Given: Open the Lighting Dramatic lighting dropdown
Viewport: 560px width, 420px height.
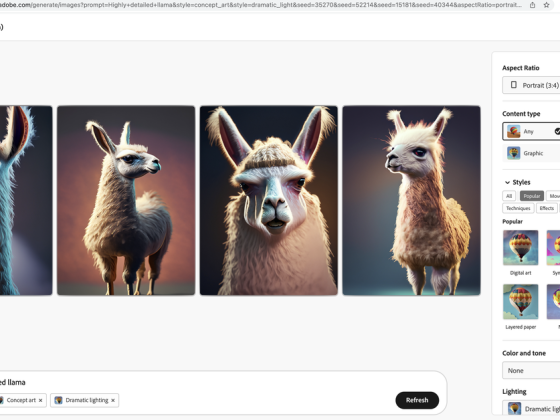Looking at the screenshot, I should (531, 409).
